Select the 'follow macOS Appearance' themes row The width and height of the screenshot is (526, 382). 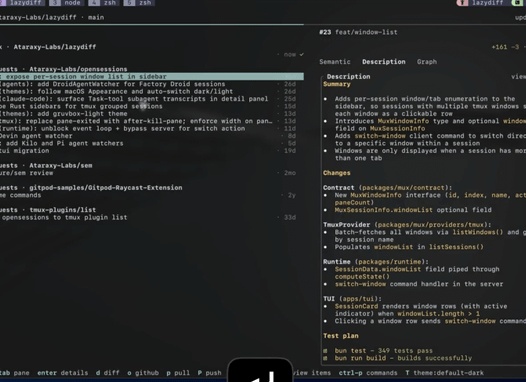(152, 91)
